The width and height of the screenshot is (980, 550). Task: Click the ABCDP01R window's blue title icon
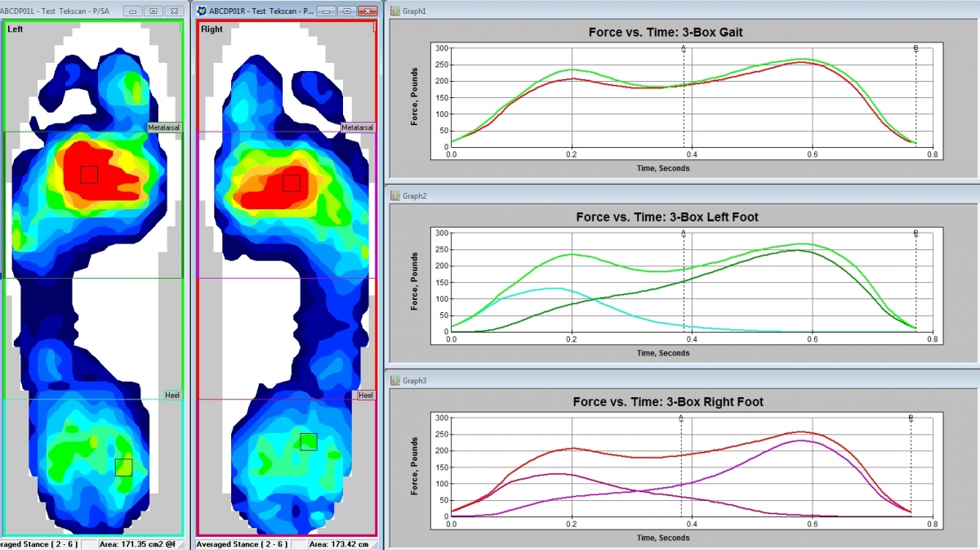[x=202, y=11]
